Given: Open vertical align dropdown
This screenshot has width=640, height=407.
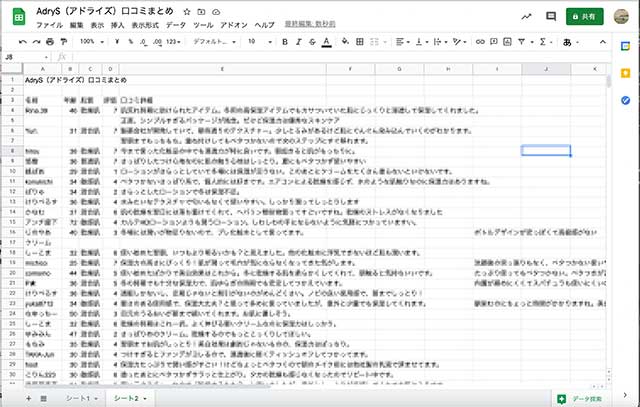Looking at the screenshot, I should [422, 42].
